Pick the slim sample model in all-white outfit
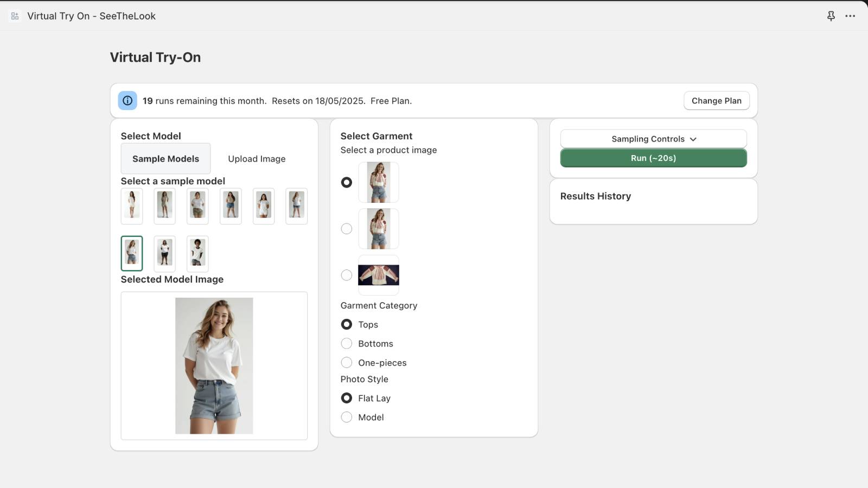The image size is (868, 488). (132, 206)
